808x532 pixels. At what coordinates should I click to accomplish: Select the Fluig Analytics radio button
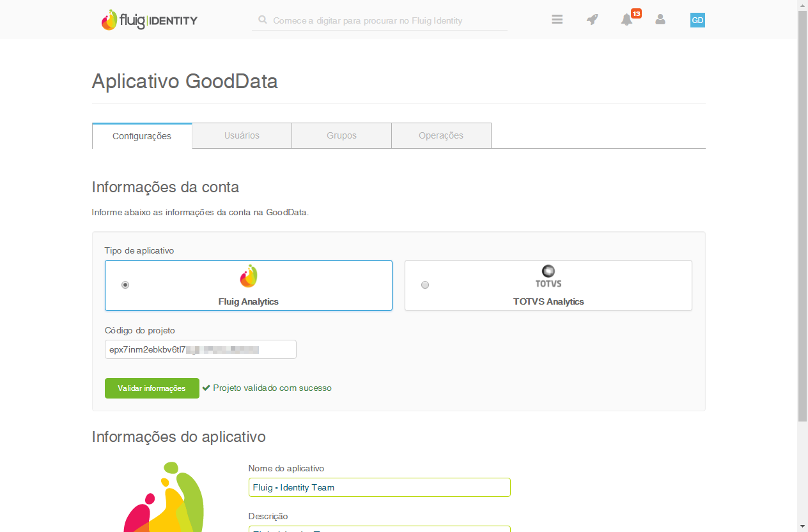pyautogui.click(x=125, y=285)
